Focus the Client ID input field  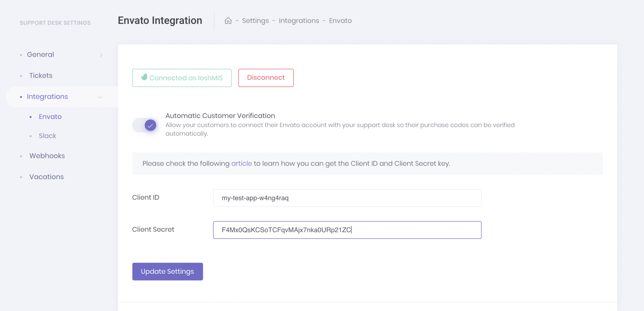click(347, 198)
